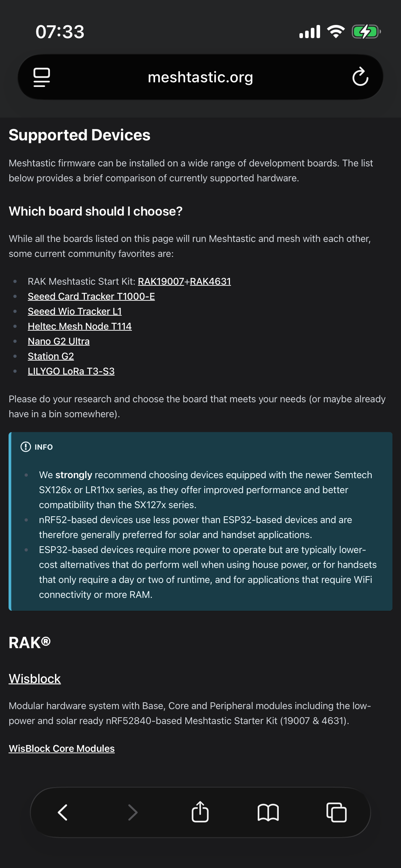Tap the forward navigation arrow
401x868 pixels.
[x=133, y=812]
